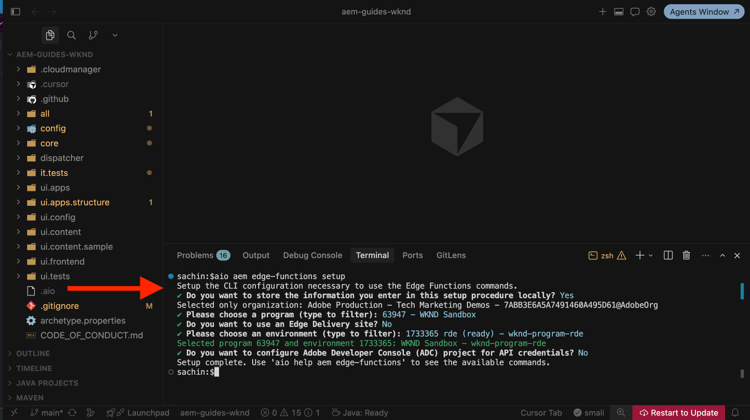
Task: Click the Java: Ready status item
Action: click(x=360, y=413)
